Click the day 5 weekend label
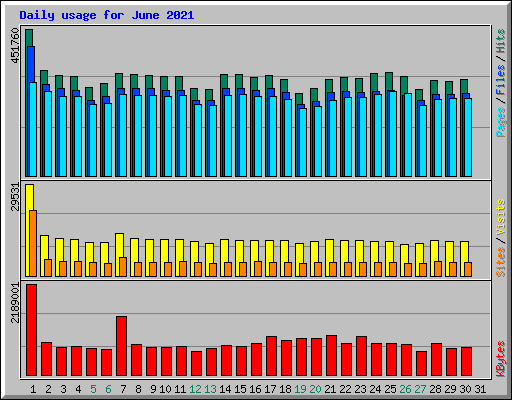512x400 pixels. [93, 389]
